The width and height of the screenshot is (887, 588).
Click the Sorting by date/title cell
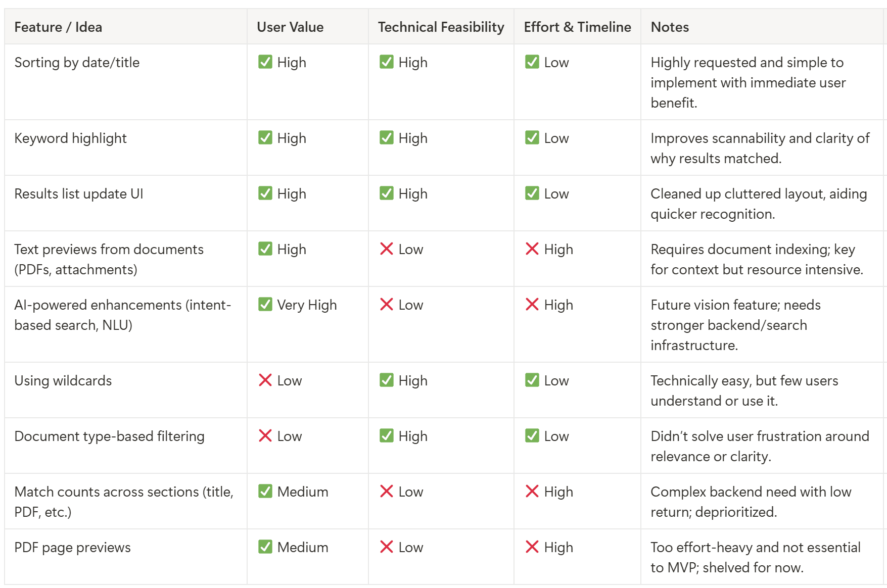[126, 82]
